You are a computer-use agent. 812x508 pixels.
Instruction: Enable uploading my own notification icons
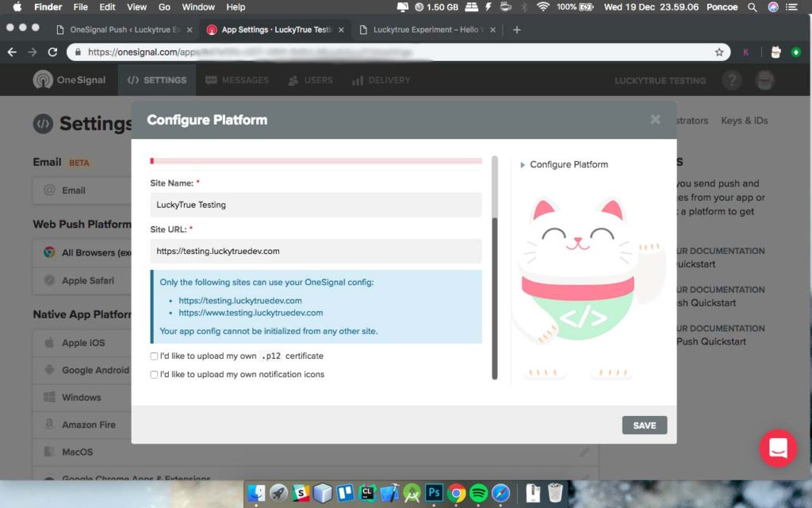click(x=154, y=375)
